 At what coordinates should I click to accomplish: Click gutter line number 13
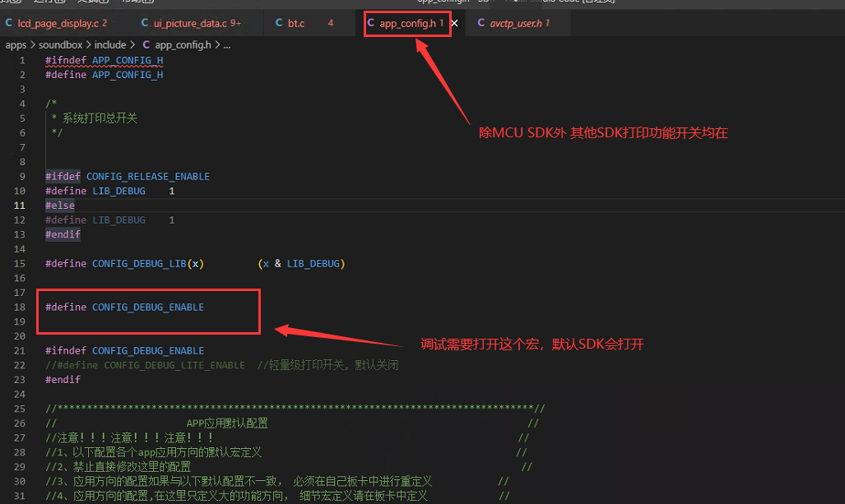point(20,234)
